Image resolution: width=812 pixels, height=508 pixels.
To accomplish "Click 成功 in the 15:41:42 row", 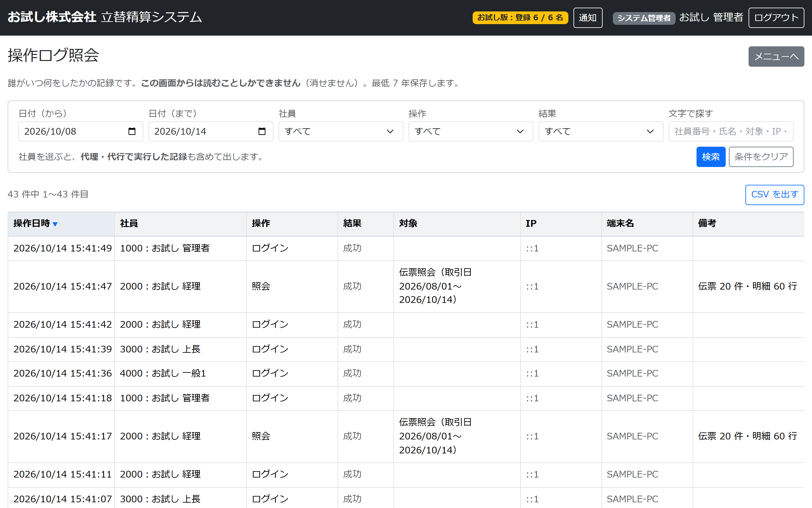I will pyautogui.click(x=352, y=324).
